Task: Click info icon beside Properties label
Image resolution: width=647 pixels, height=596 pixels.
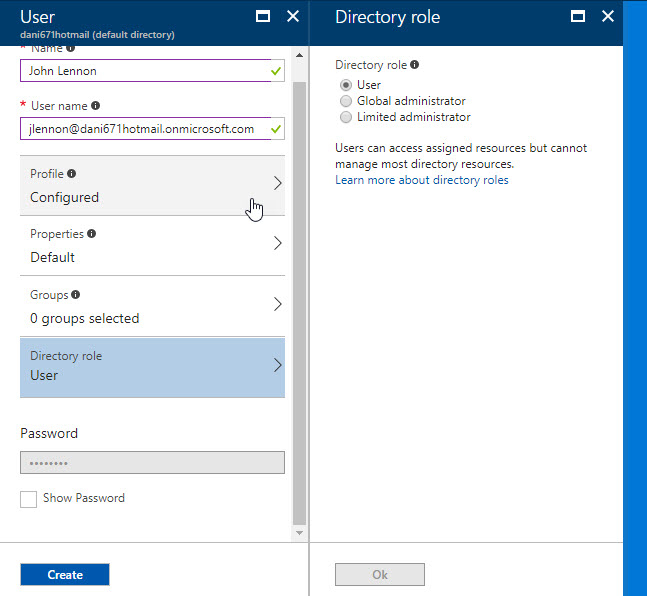Action: [92, 234]
